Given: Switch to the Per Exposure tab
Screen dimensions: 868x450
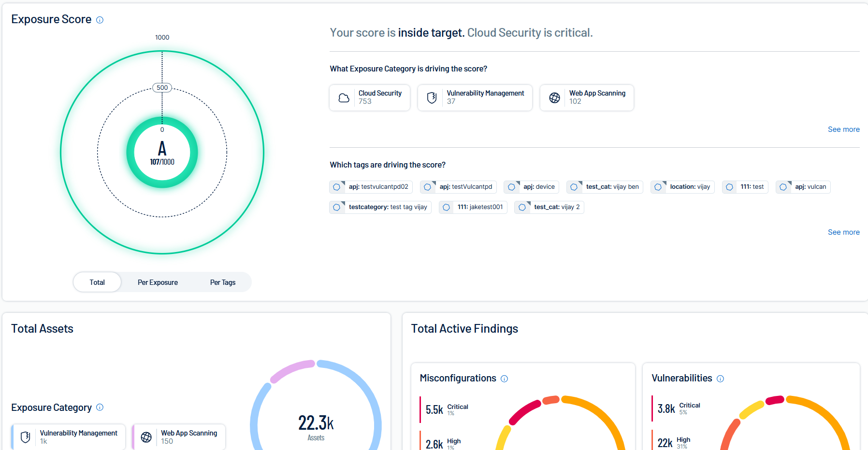Looking at the screenshot, I should [x=158, y=282].
